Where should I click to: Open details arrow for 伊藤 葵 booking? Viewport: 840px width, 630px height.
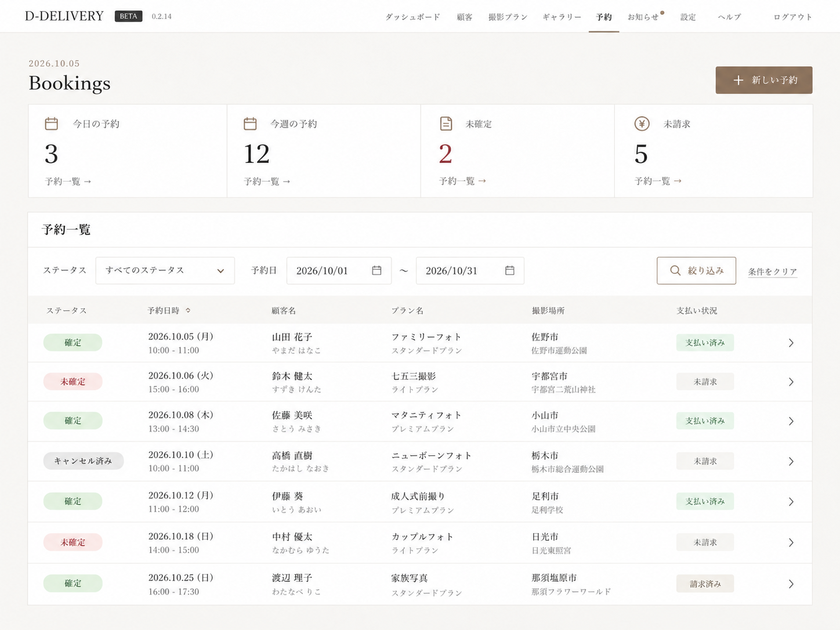[x=791, y=501]
